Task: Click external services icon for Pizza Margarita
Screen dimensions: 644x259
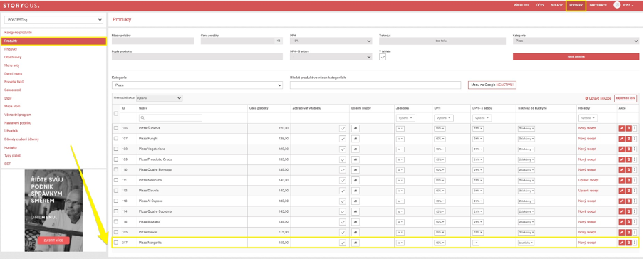Action: 355,243
